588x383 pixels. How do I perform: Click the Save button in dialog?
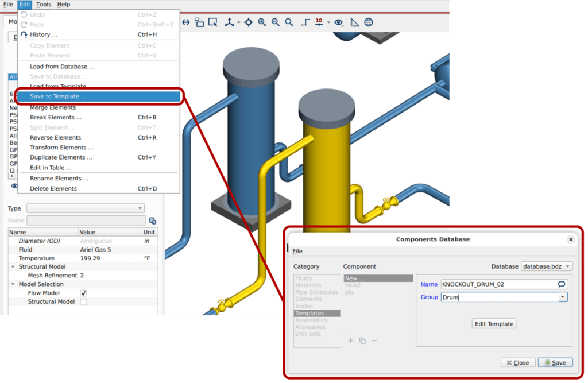(555, 363)
